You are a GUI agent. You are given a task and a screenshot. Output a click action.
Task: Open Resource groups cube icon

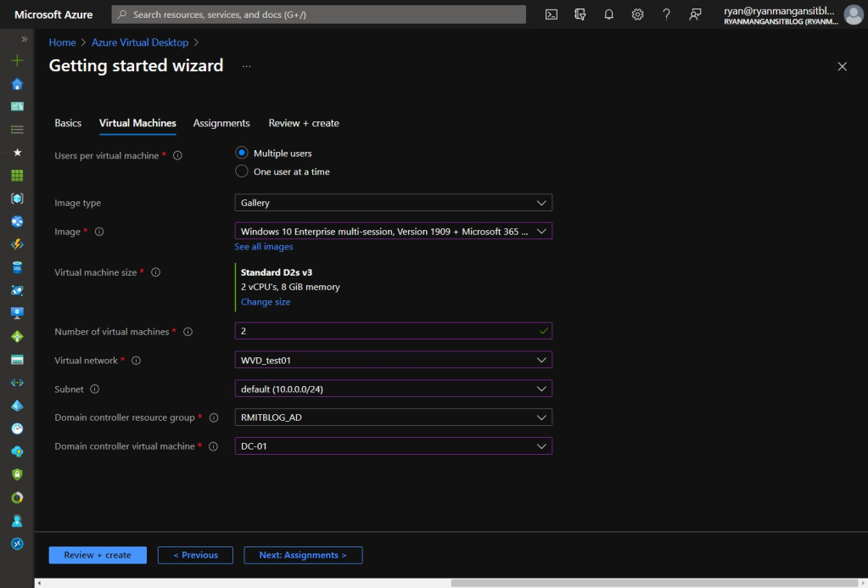tap(17, 199)
